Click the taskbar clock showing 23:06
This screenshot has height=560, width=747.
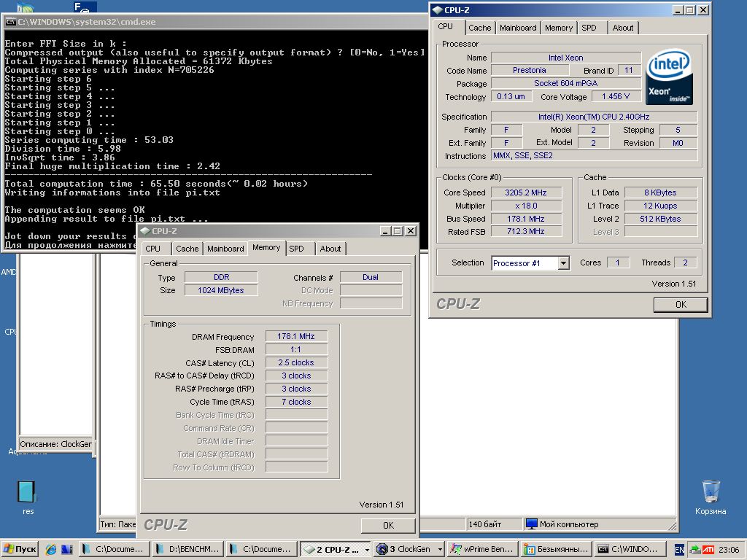(729, 550)
